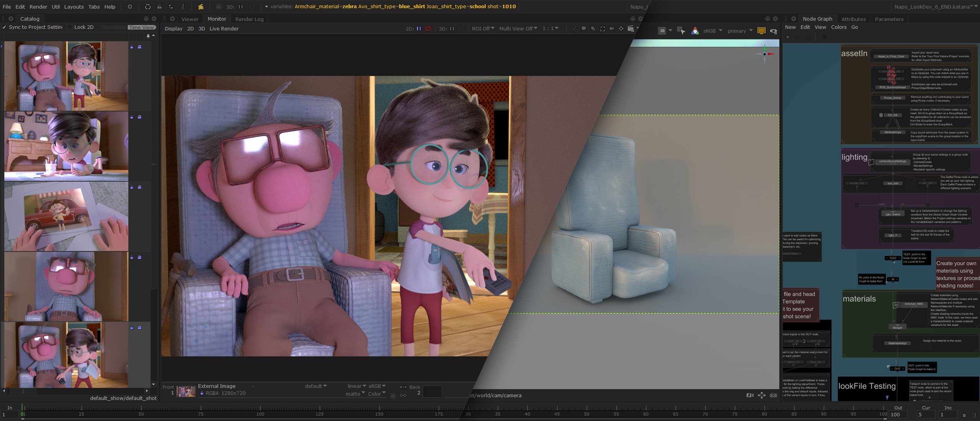The image size is (980, 421).
Task: Click the chain link icon near Back slot
Action: [x=403, y=395]
